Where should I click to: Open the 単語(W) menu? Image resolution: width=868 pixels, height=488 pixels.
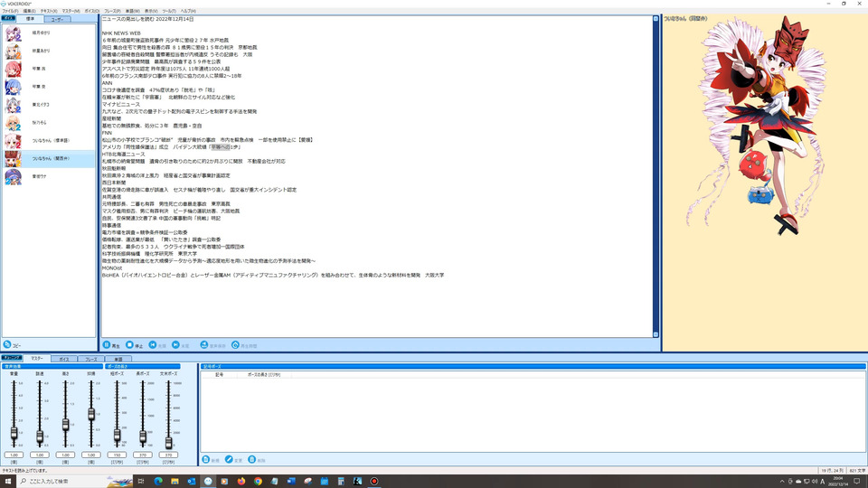click(x=133, y=11)
